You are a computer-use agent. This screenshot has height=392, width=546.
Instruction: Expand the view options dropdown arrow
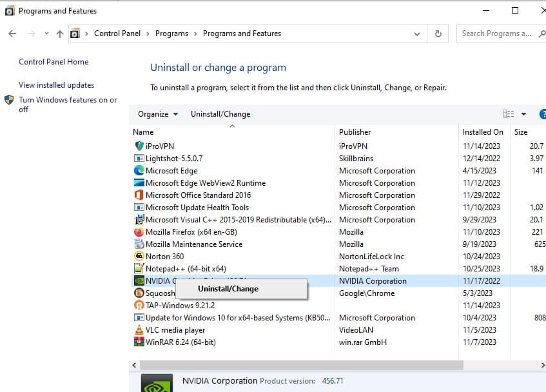(523, 114)
